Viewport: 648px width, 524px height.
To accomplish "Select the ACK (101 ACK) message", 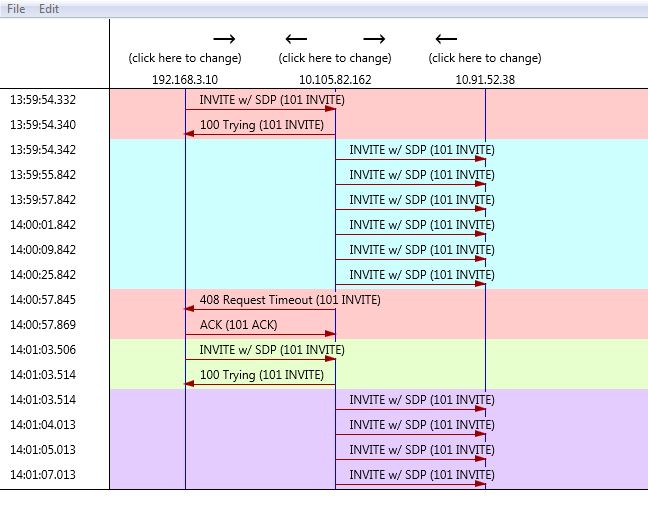I will point(238,325).
